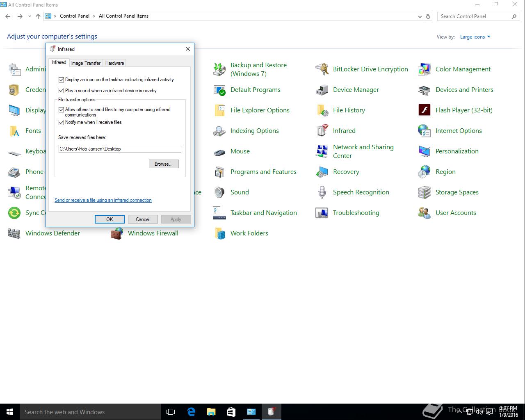The width and height of the screenshot is (525, 420).
Task: Open the Devices and Printers icon
Action: (425, 90)
